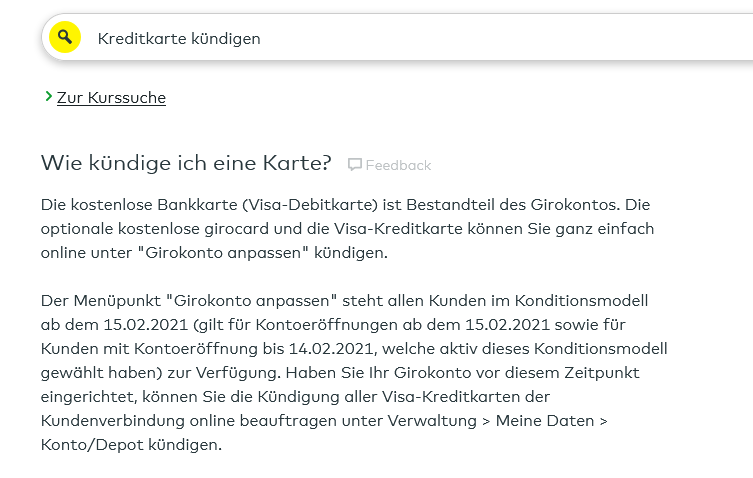Click the Feedback speech bubble icon
The height and width of the screenshot is (478, 753).
[354, 165]
